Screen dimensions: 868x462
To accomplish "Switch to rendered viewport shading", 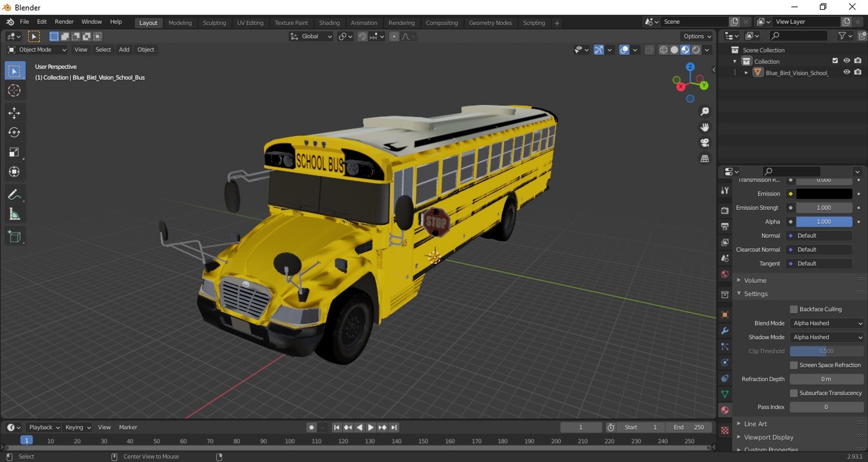I will point(696,50).
